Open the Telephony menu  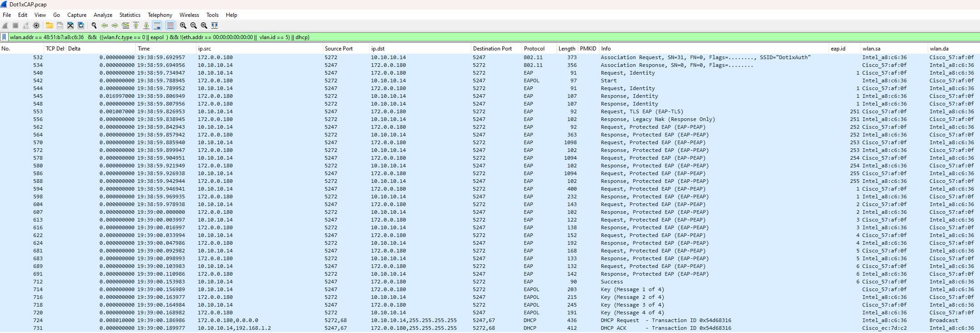click(x=160, y=15)
